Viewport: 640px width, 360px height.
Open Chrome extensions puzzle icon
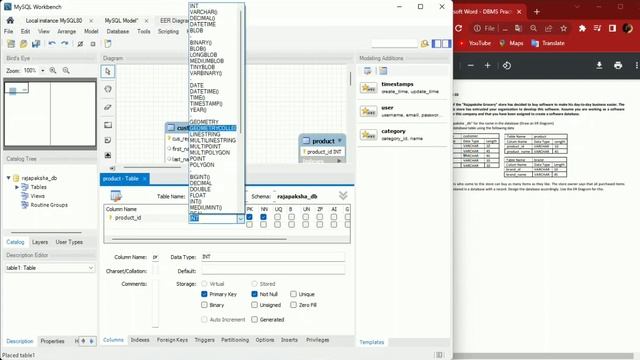point(582,28)
